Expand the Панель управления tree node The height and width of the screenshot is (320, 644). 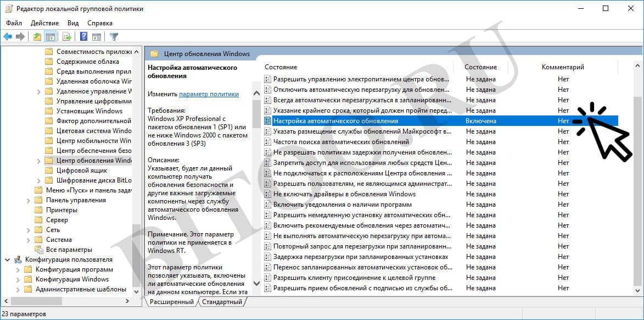point(28,200)
